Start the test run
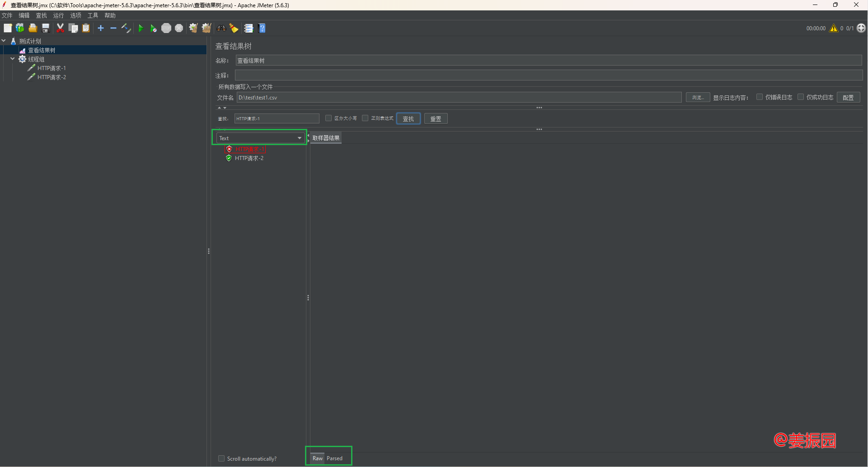 tap(141, 28)
